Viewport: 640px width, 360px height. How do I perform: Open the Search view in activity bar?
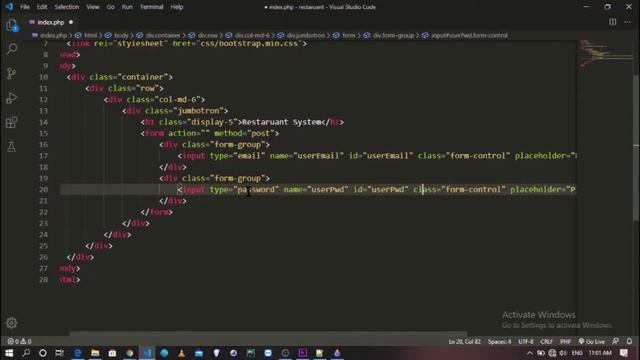[11, 49]
